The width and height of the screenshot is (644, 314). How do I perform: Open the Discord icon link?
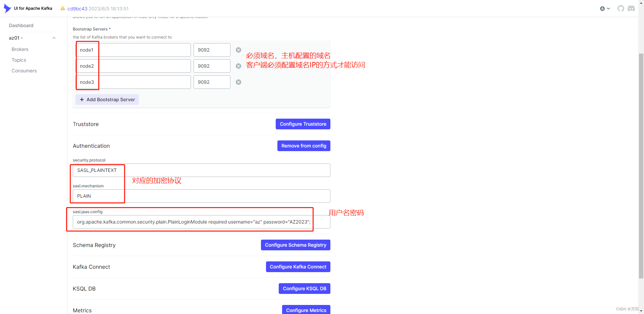coord(631,9)
